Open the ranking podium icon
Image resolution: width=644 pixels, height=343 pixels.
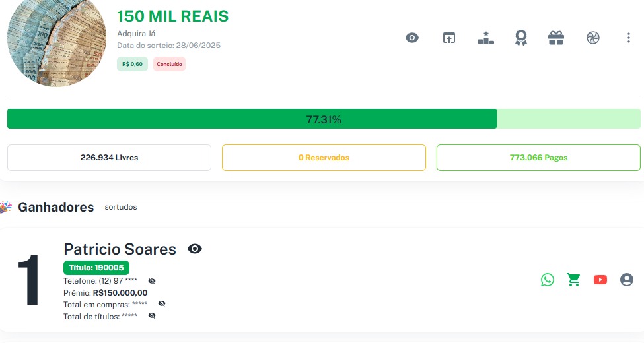click(x=485, y=38)
